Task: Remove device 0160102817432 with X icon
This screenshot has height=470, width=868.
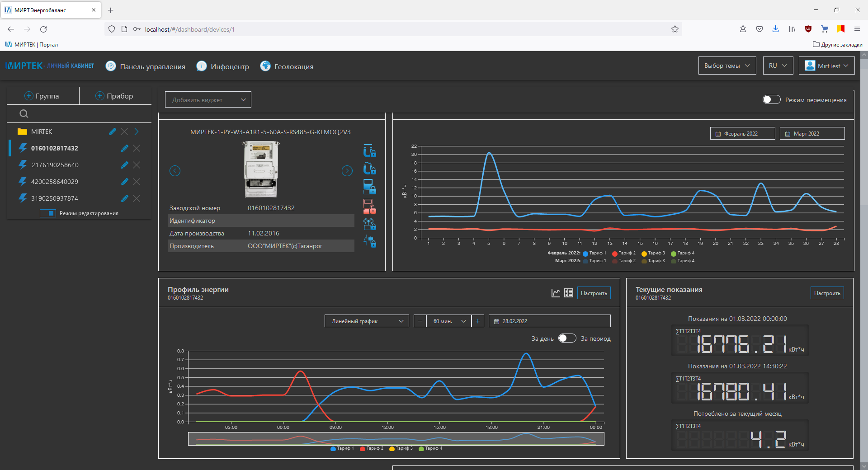Action: pyautogui.click(x=137, y=148)
